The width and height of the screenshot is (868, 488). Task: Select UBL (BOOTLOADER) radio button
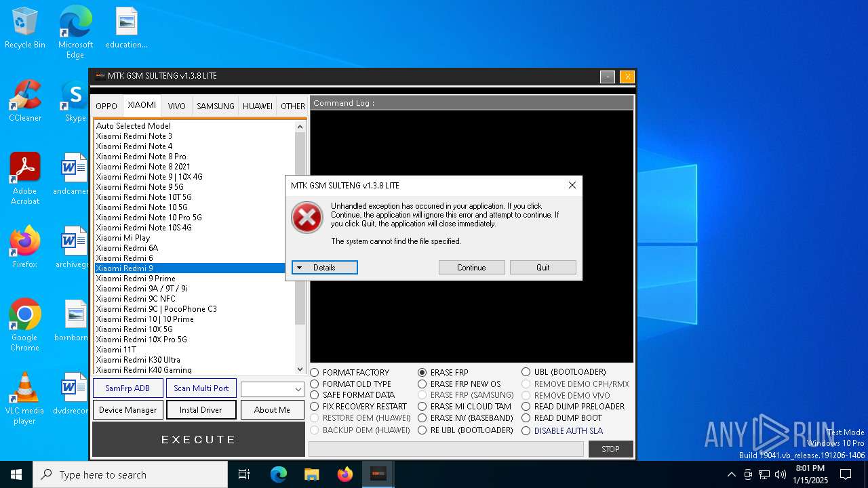564,372
